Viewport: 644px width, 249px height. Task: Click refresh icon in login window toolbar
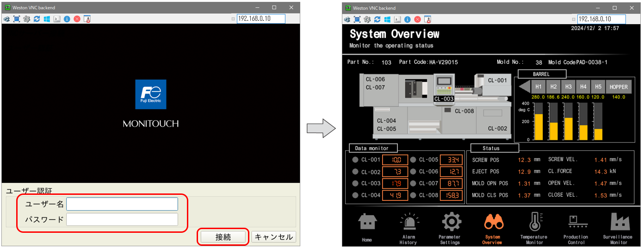click(37, 19)
